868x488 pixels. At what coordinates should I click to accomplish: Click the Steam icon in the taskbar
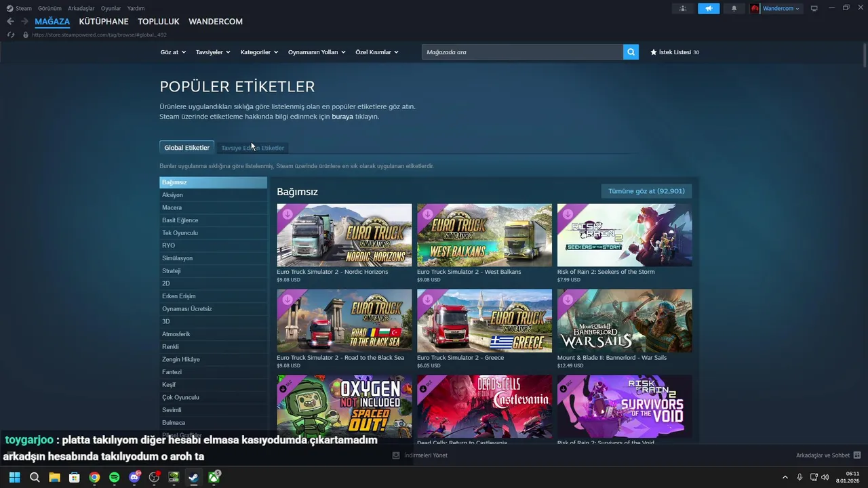click(193, 477)
